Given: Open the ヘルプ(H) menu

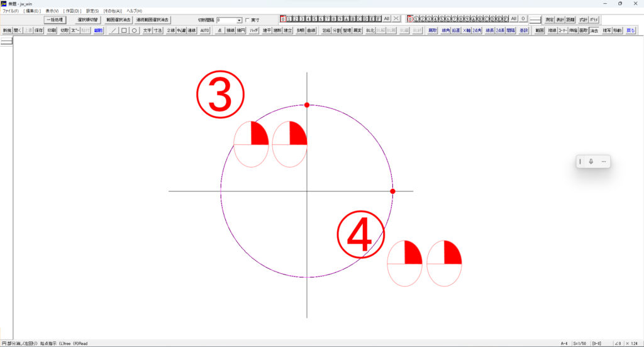Looking at the screenshot, I should pos(134,11).
